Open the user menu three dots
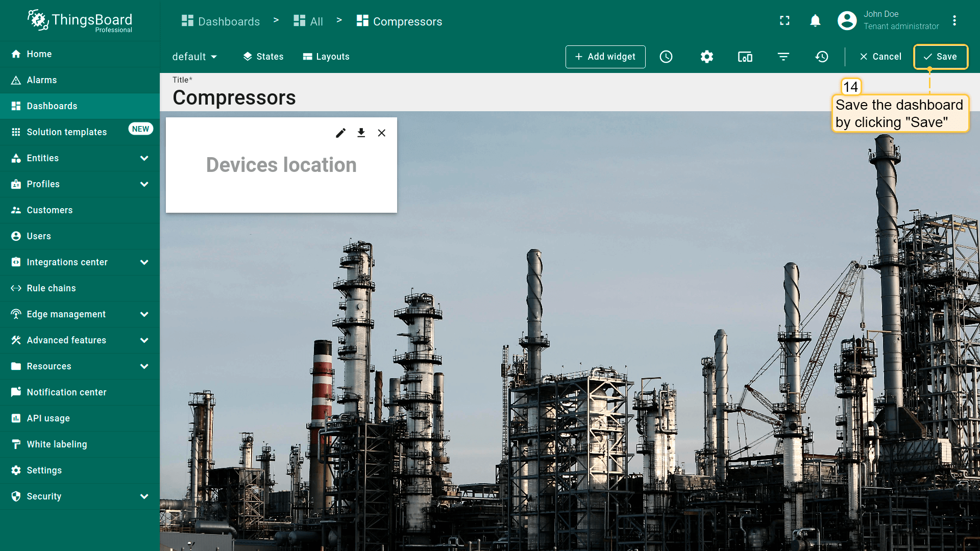The height and width of the screenshot is (551, 980). pyautogui.click(x=954, y=20)
